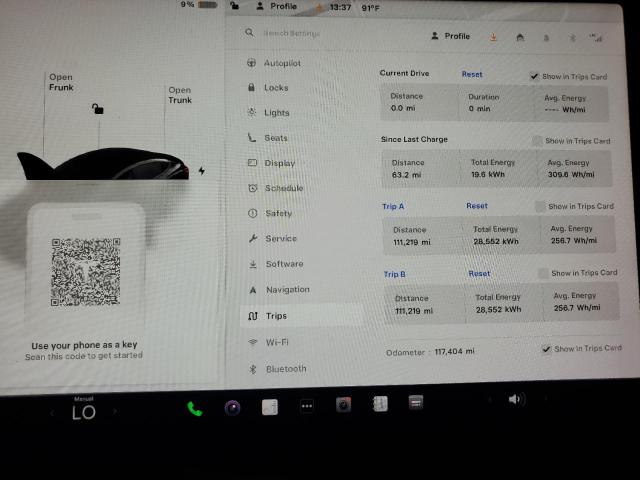Enable Since Last Charge Show in Trips Card
Image resolution: width=640 pixels, height=480 pixels.
(x=538, y=141)
